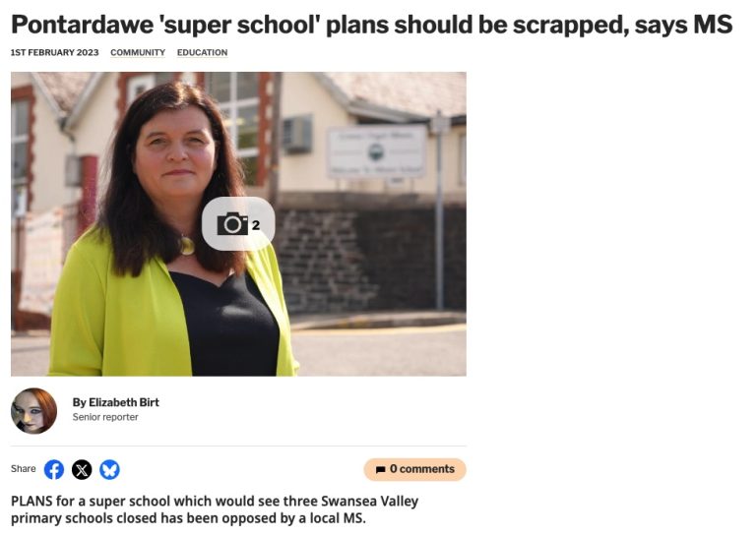Click the main article photo of the woman
This screenshot has width=756, height=536.
coord(238,224)
